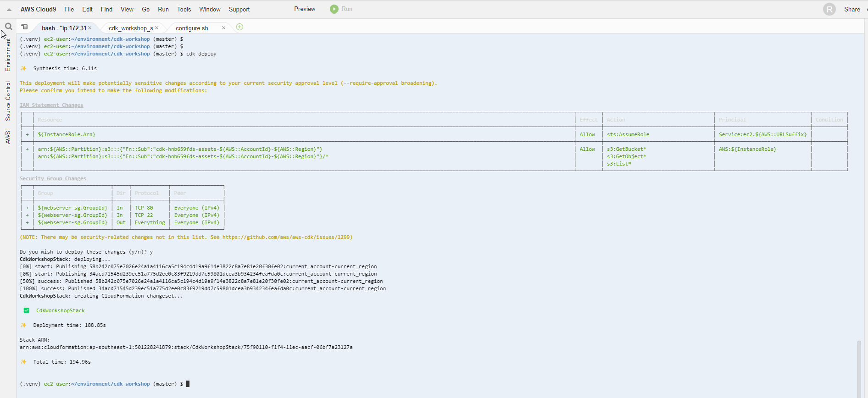Open the Find menu
Image resolution: width=868 pixels, height=398 pixels.
pos(106,9)
